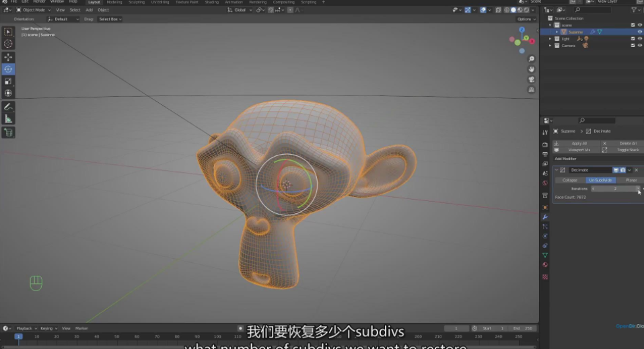Open the Physics properties tab
Viewport: 644px width, 349px height.
click(545, 236)
